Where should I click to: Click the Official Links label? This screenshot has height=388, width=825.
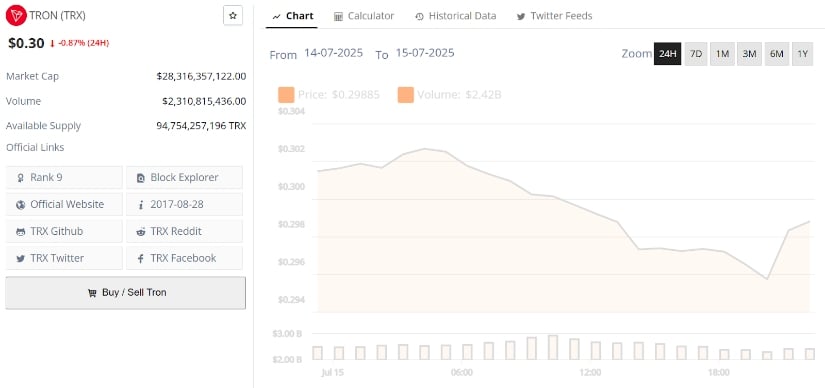35,147
